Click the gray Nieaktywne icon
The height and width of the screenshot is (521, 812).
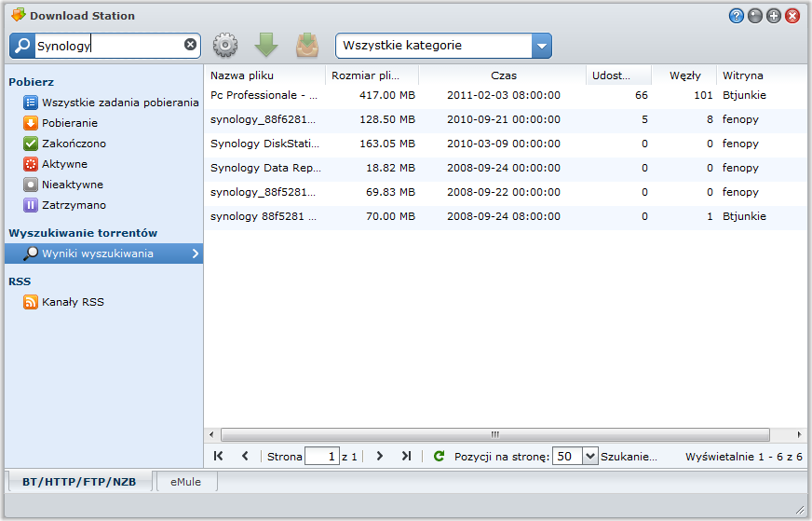click(31, 185)
